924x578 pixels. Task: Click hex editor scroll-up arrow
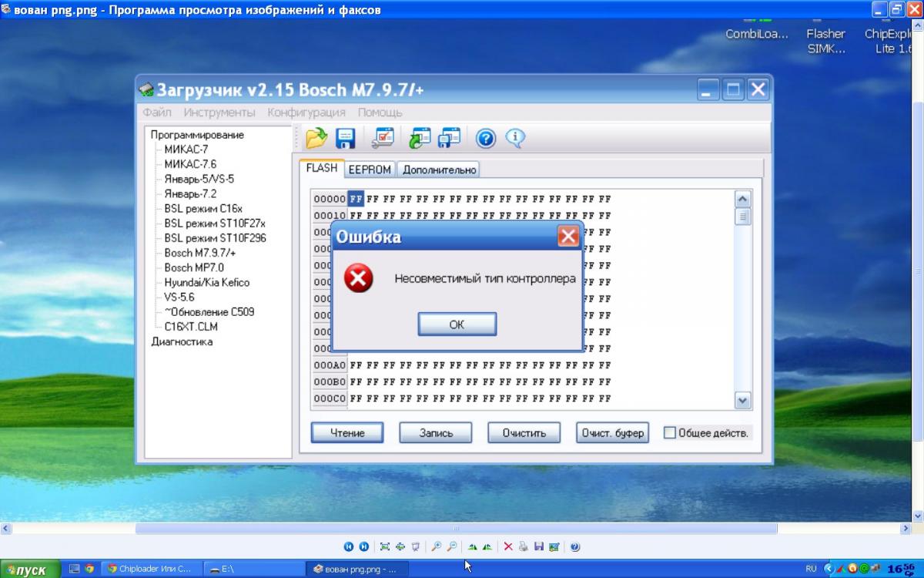coord(743,198)
